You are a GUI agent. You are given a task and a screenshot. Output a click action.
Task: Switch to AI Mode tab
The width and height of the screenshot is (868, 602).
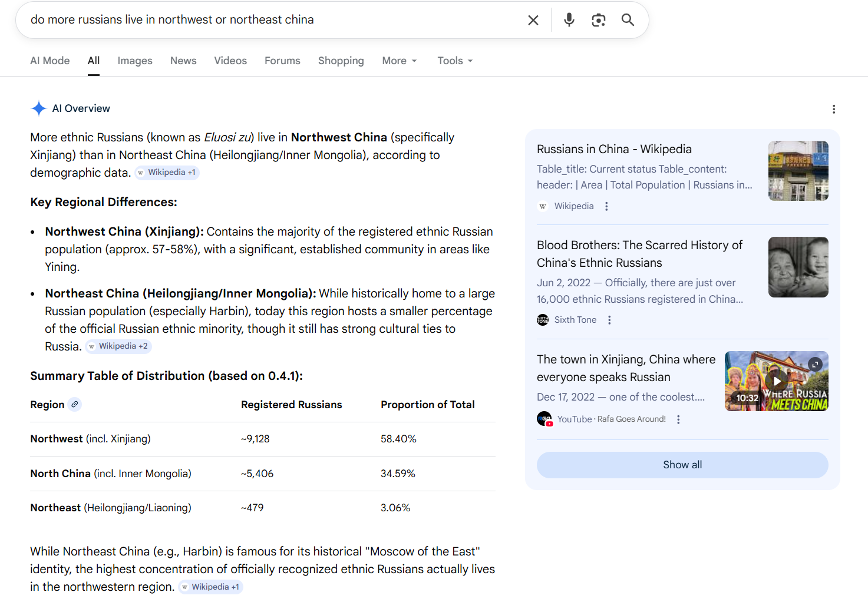[50, 61]
